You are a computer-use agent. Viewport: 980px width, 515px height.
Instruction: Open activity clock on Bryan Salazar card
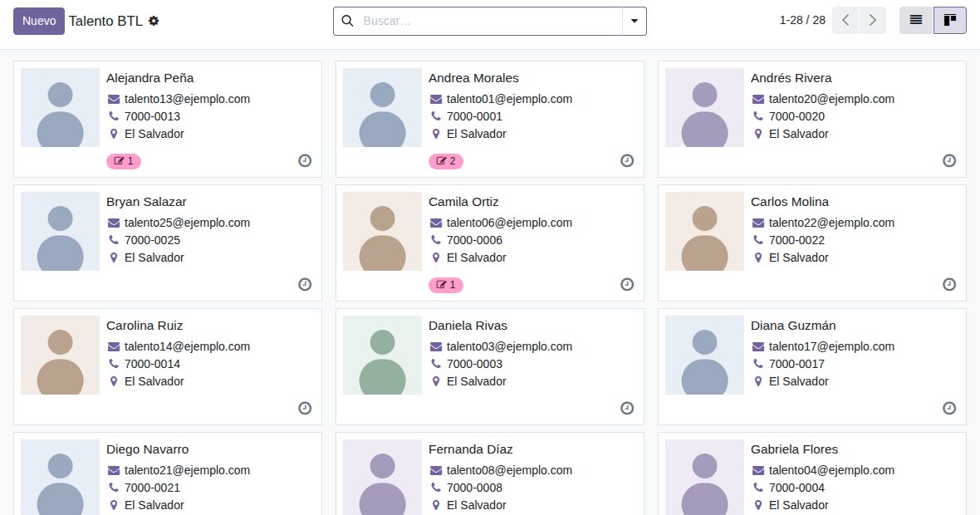tap(304, 284)
